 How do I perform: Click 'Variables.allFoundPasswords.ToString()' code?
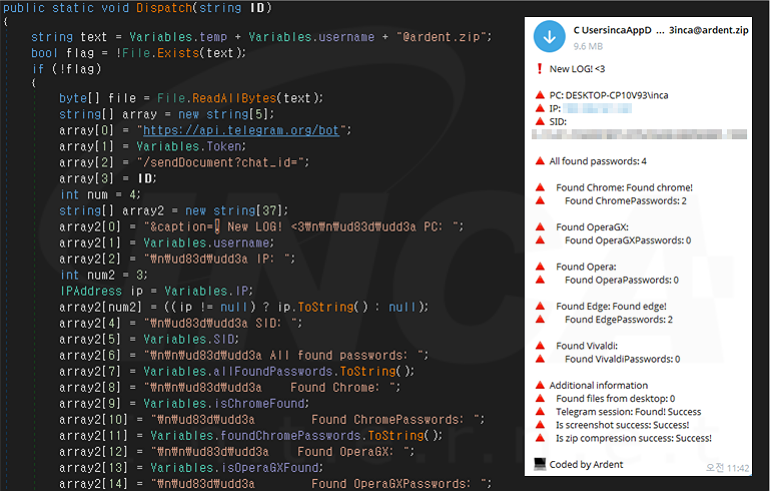click(276, 372)
